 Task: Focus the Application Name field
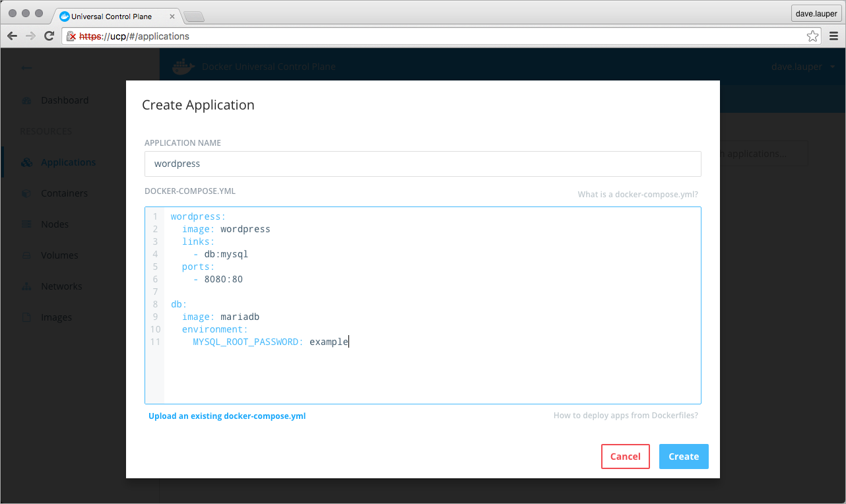pyautogui.click(x=422, y=164)
